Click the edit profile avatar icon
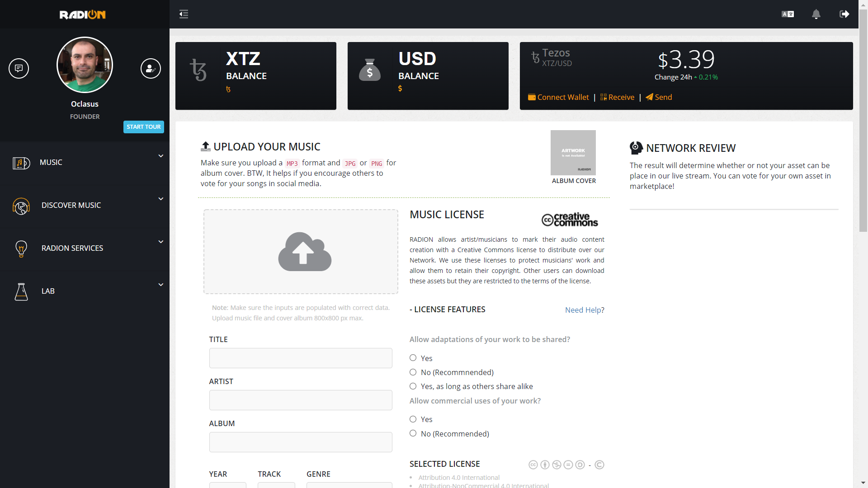Image resolution: width=868 pixels, height=488 pixels. click(151, 68)
